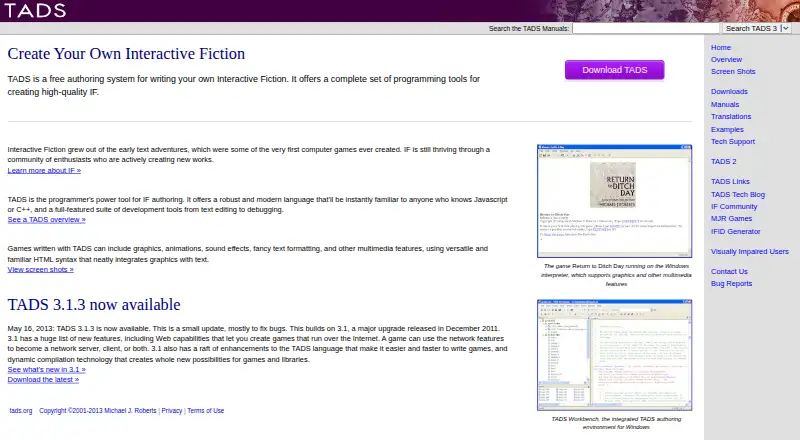This screenshot has height=440, width=800.
Task: Follow the See what's new in 3.1 link
Action: click(46, 370)
